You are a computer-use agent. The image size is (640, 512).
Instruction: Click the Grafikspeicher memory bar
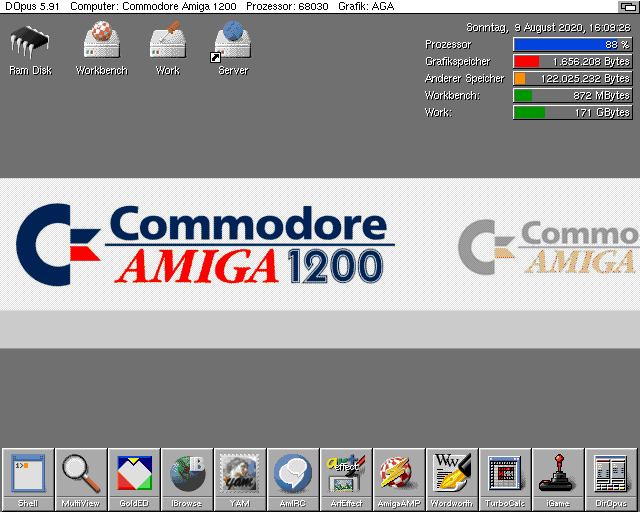coord(573,62)
